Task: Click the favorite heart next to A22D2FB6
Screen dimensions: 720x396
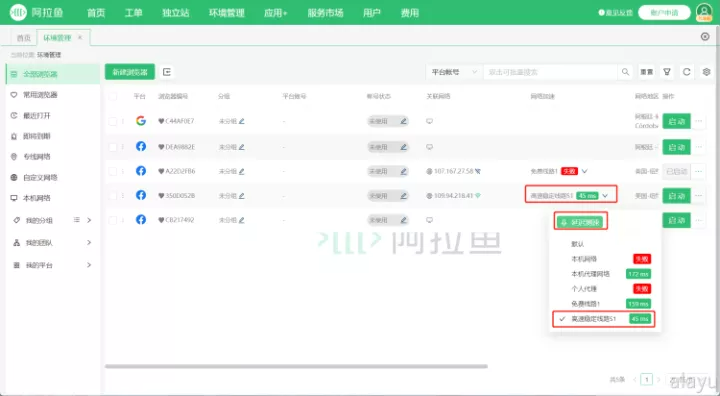Action: tap(161, 171)
